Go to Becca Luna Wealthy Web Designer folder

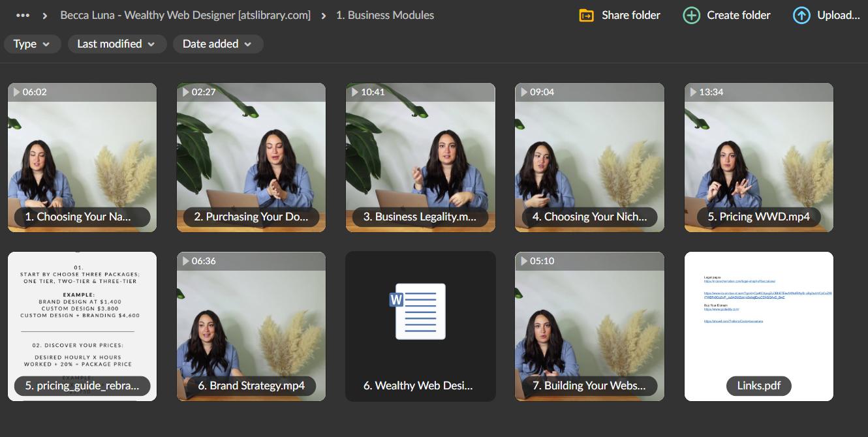coord(185,15)
